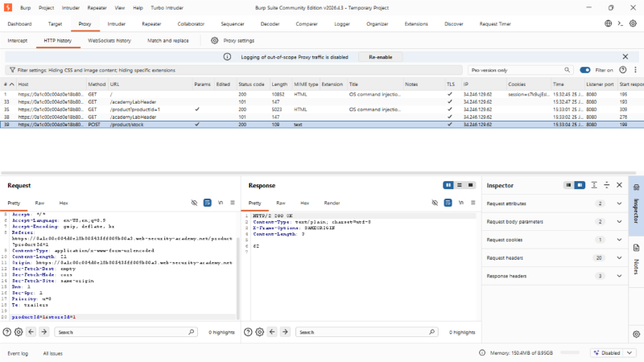
Task: Dismiss the out-of-scope logging banner
Action: point(625,56)
